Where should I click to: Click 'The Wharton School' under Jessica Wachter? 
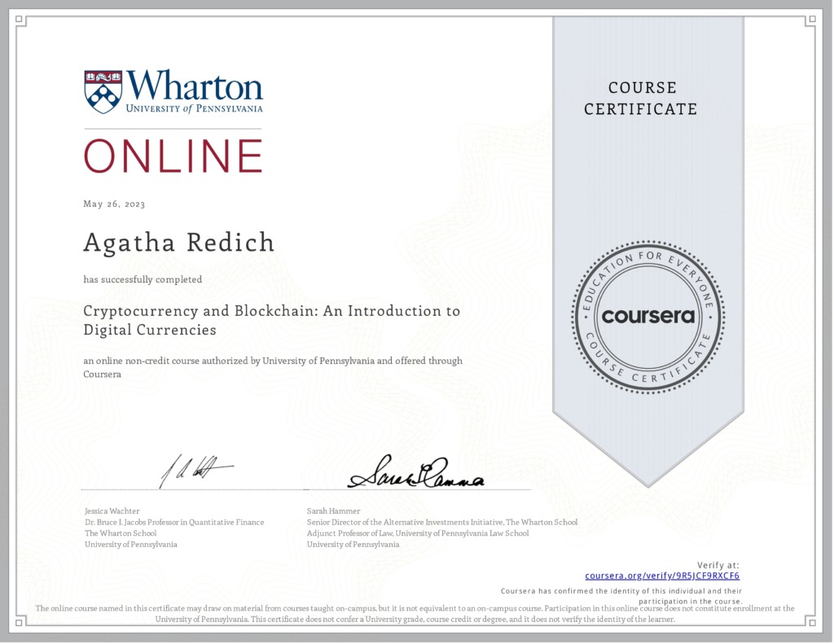(121, 533)
